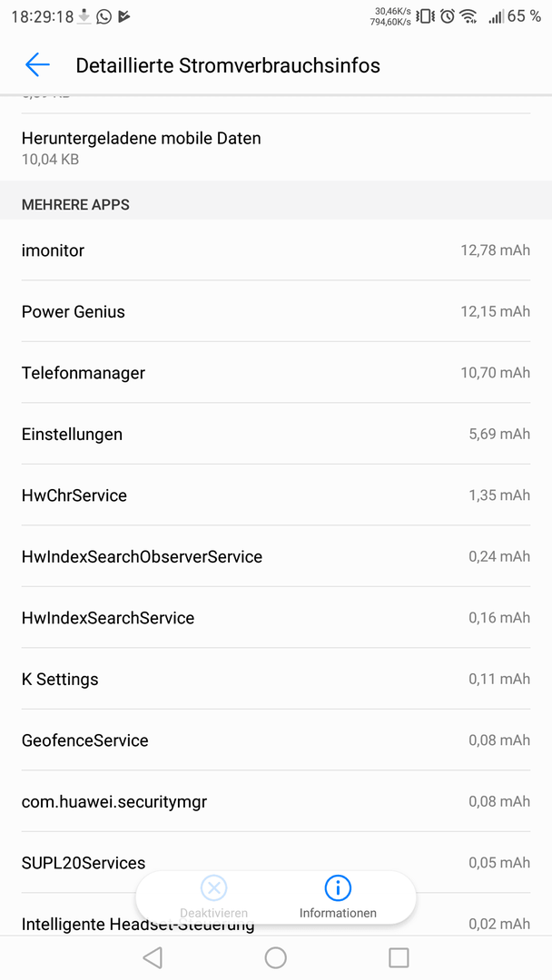552x980 pixels.
Task: Select the com.huawei.securitymgr row
Action: click(276, 801)
